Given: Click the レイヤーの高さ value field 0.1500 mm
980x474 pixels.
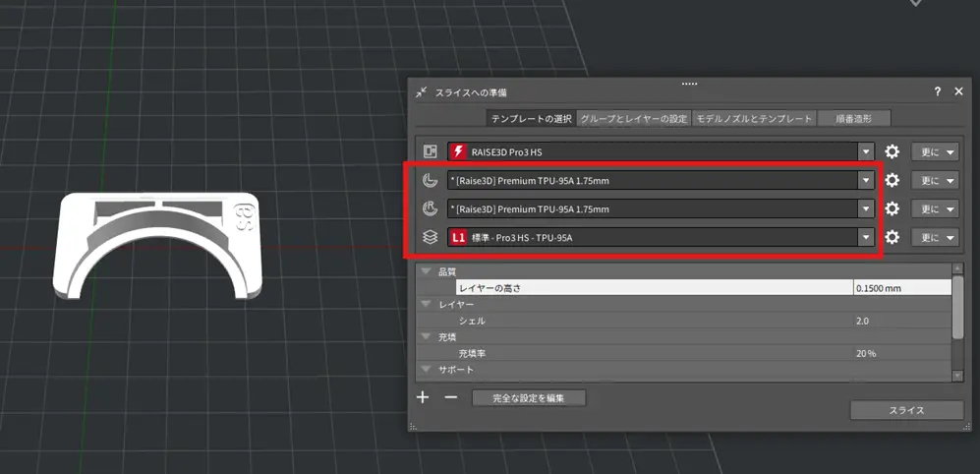Looking at the screenshot, I should coord(900,288).
